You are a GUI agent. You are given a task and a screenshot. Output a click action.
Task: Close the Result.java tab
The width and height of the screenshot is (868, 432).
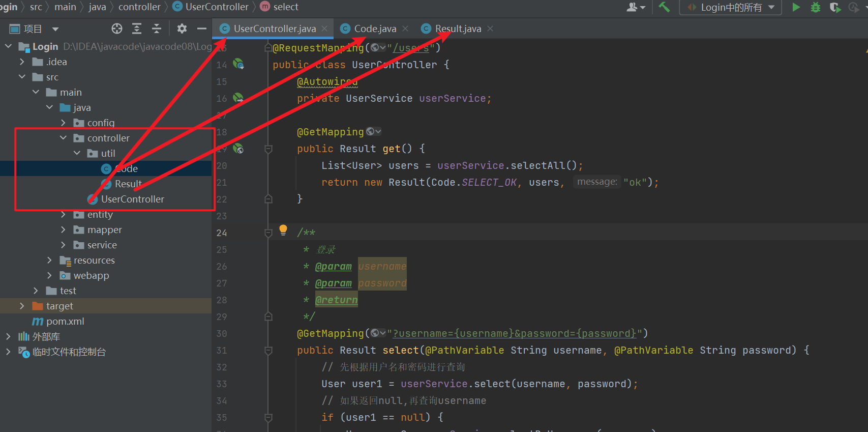tap(490, 28)
